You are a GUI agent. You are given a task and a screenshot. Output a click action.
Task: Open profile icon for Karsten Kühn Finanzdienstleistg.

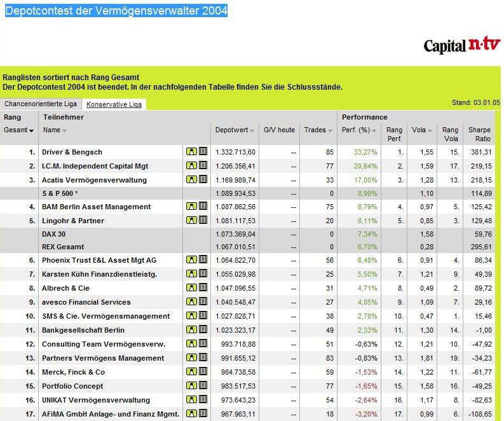(191, 273)
